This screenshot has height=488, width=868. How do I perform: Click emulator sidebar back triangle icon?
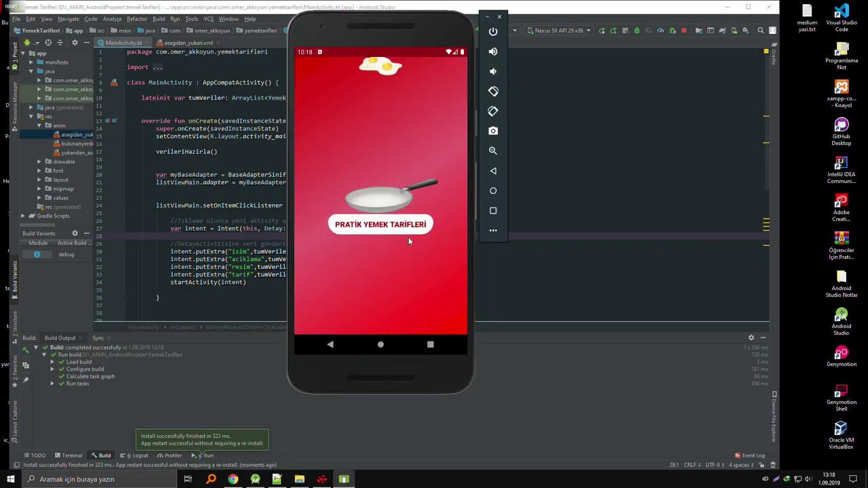click(493, 171)
